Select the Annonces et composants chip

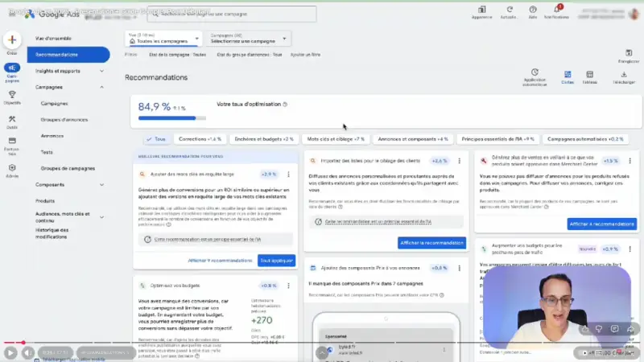pos(413,139)
